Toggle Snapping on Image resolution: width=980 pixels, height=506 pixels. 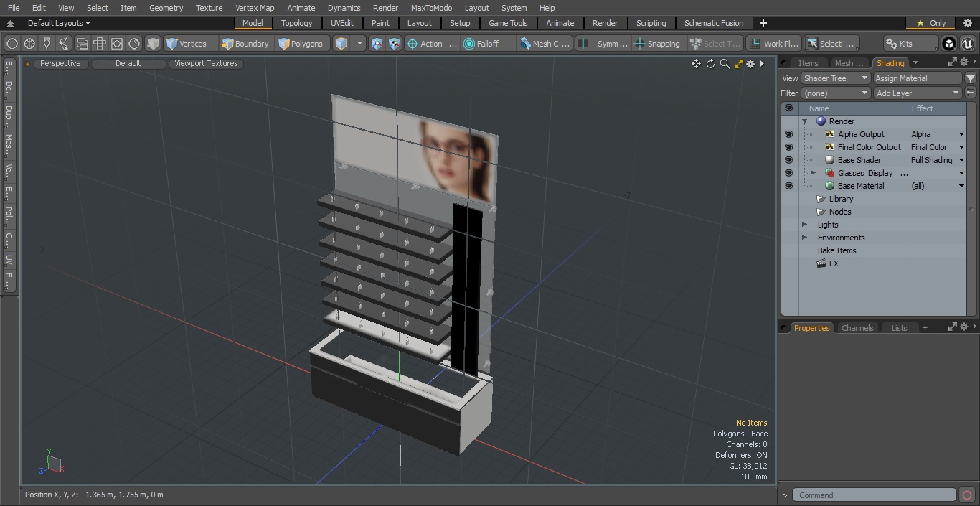(x=658, y=44)
